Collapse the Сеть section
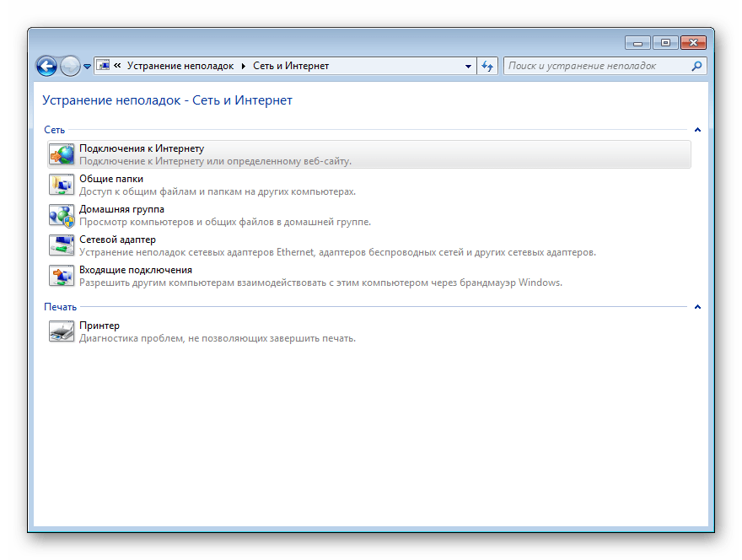The width and height of the screenshot is (742, 560). pos(697,130)
